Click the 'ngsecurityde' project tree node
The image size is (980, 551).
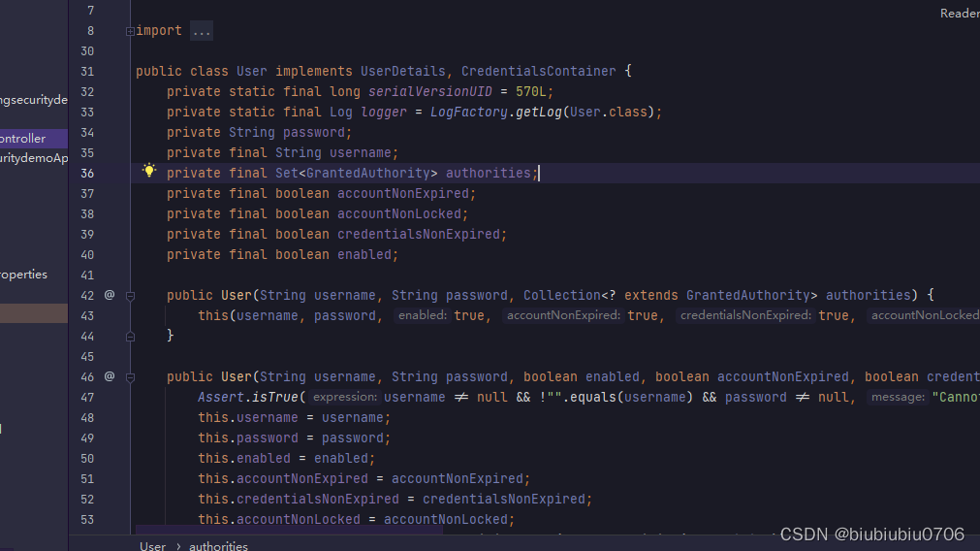click(x=34, y=100)
